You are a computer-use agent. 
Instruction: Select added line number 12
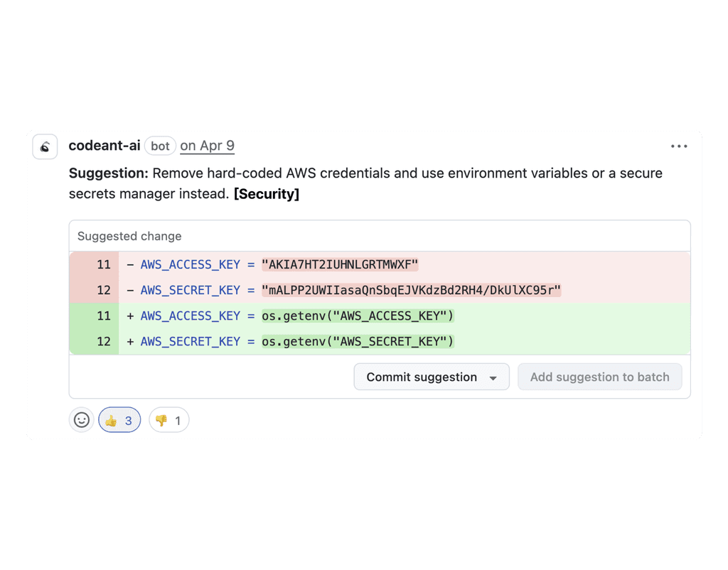(x=104, y=341)
